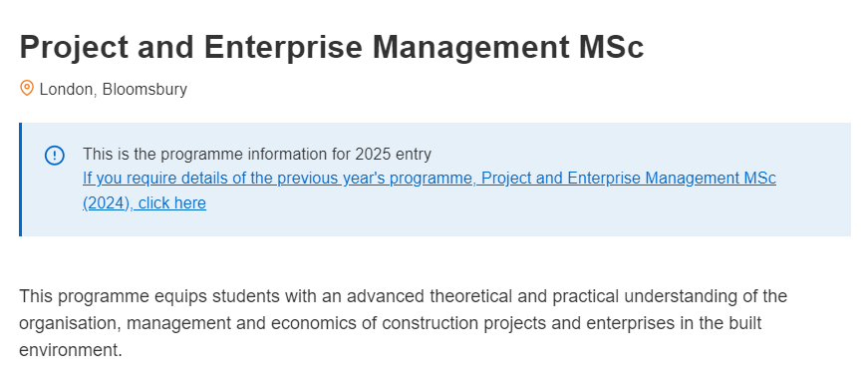Click the Project and Enterprise Management MSc heading
Screen dimensions: 868x384
[332, 47]
